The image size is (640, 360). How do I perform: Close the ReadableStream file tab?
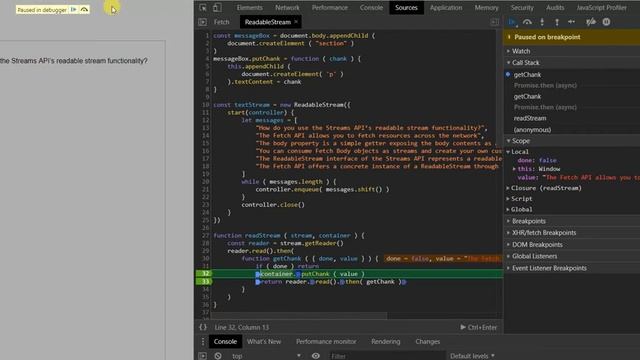pos(296,22)
